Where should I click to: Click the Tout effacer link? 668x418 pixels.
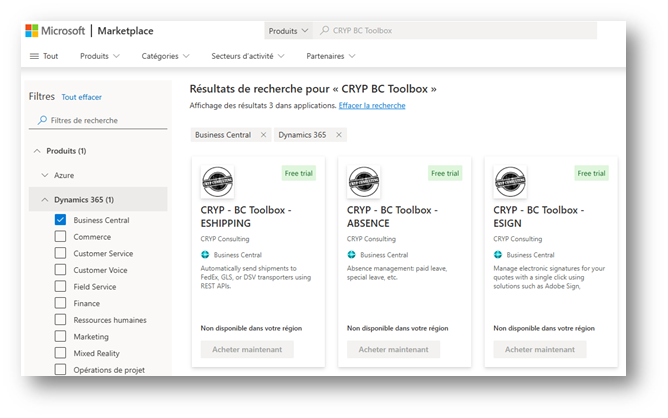coord(81,97)
